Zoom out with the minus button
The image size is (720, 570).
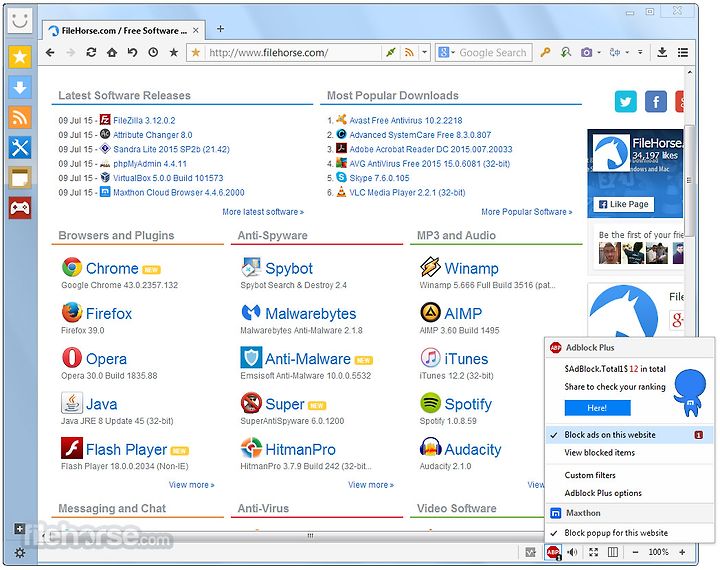coord(636,553)
